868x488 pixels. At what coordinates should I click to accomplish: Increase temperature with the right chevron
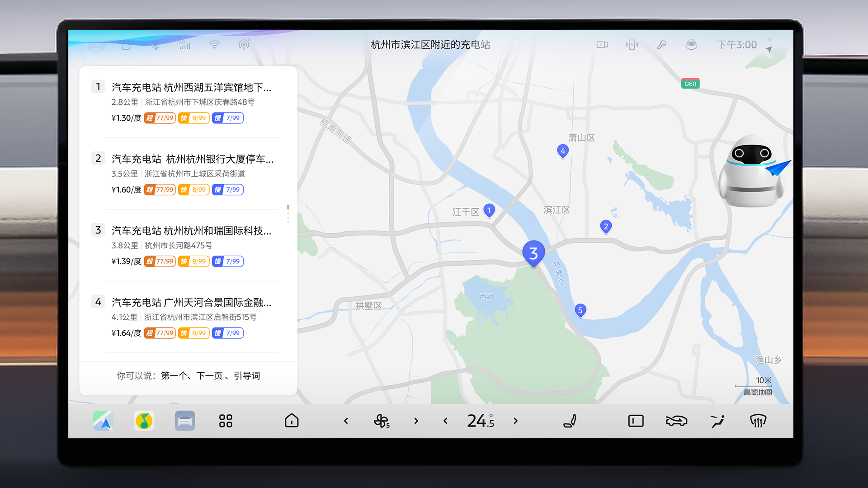[515, 421]
